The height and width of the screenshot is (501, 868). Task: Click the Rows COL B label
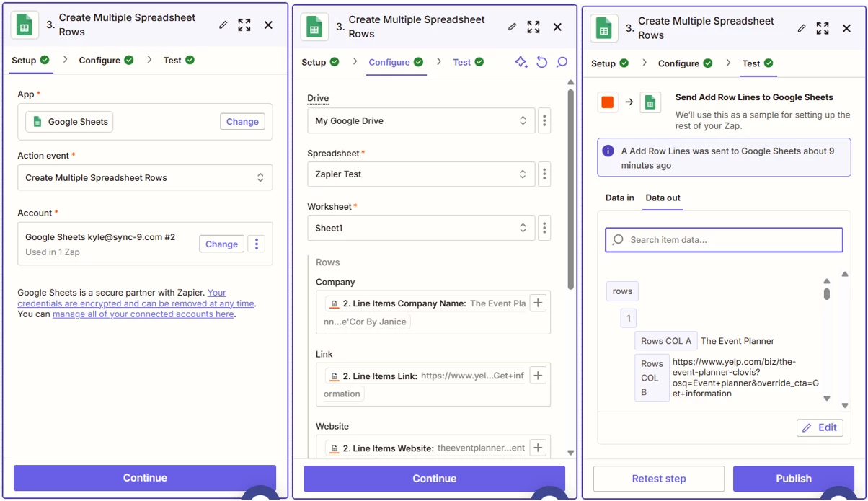coord(652,378)
